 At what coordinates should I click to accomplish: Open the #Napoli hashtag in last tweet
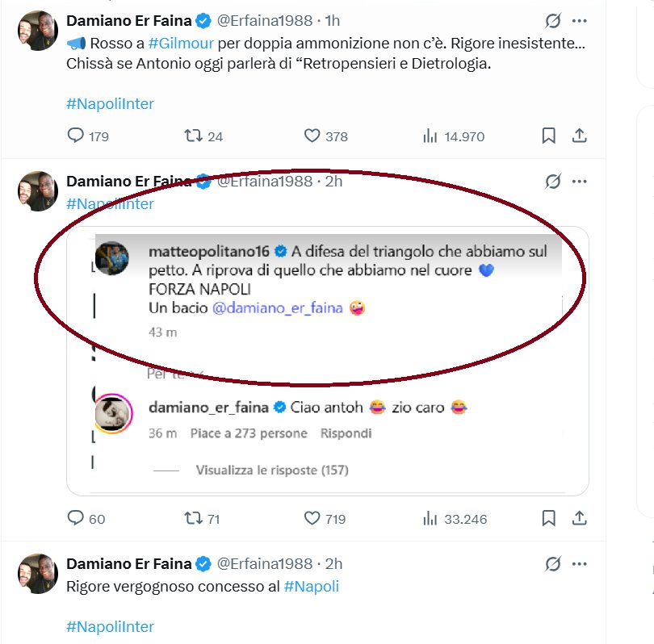pyautogui.click(x=312, y=586)
